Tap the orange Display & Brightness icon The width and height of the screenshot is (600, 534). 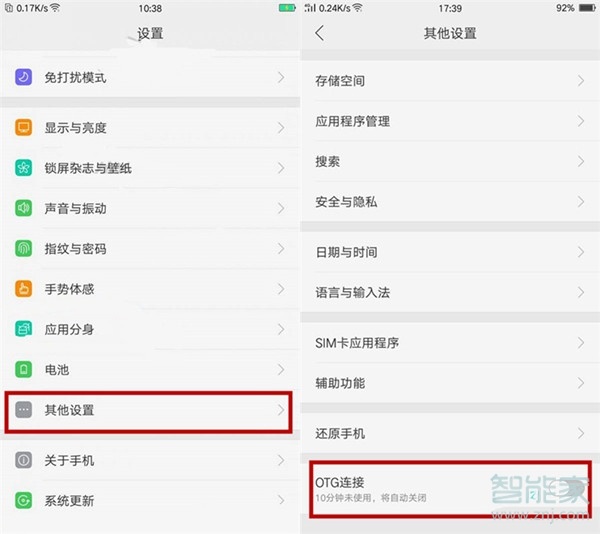pos(23,127)
